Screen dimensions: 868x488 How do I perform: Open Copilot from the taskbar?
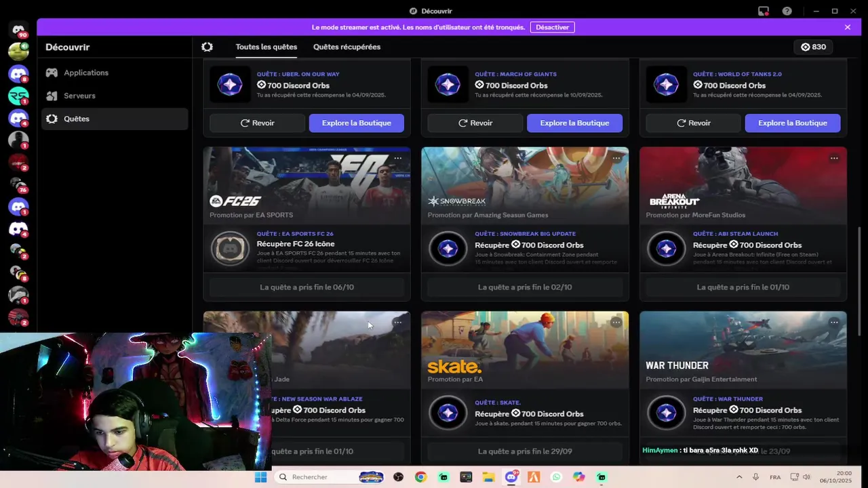click(578, 477)
